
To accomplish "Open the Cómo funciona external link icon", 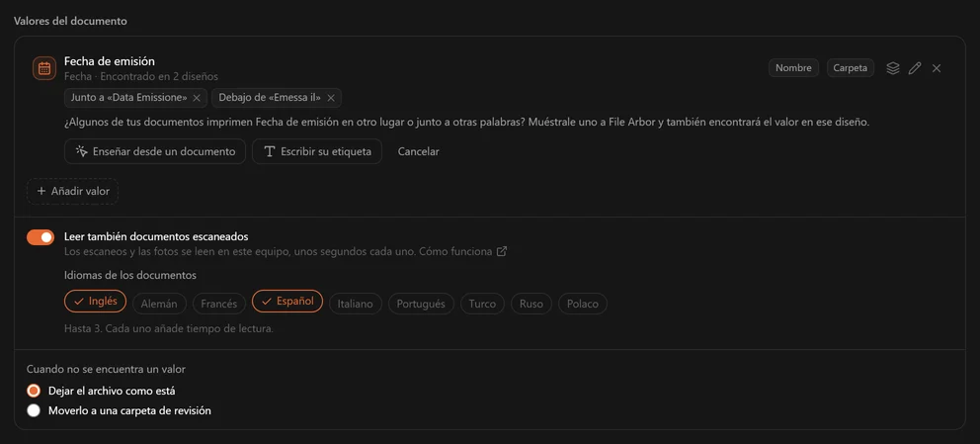I will [501, 252].
